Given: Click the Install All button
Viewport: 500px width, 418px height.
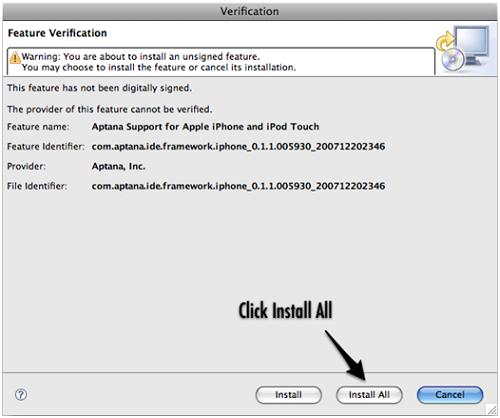Looking at the screenshot, I should (x=369, y=395).
